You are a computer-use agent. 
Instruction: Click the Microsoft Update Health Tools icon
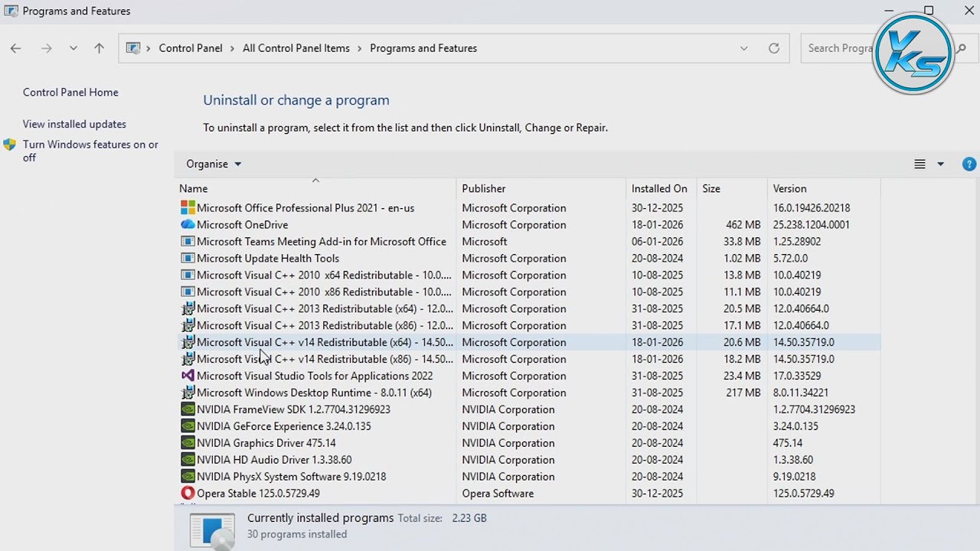(188, 259)
